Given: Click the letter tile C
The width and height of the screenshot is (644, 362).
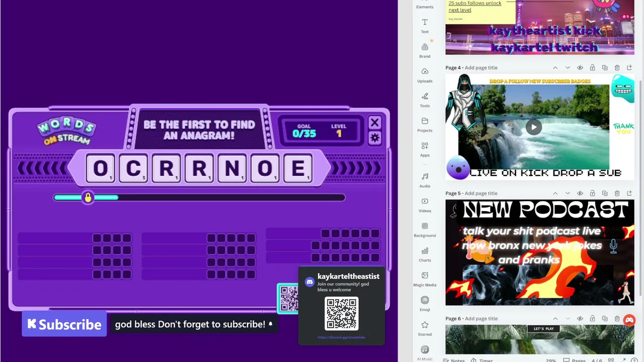Looking at the screenshot, I should (133, 169).
